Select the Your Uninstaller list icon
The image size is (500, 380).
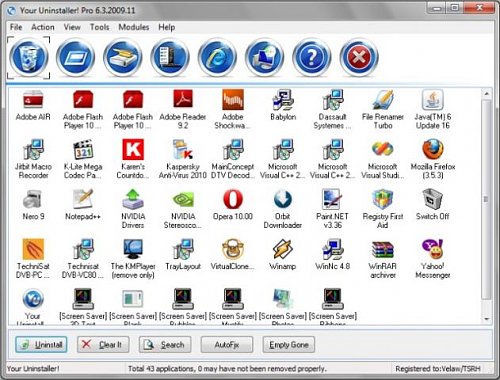click(33, 298)
